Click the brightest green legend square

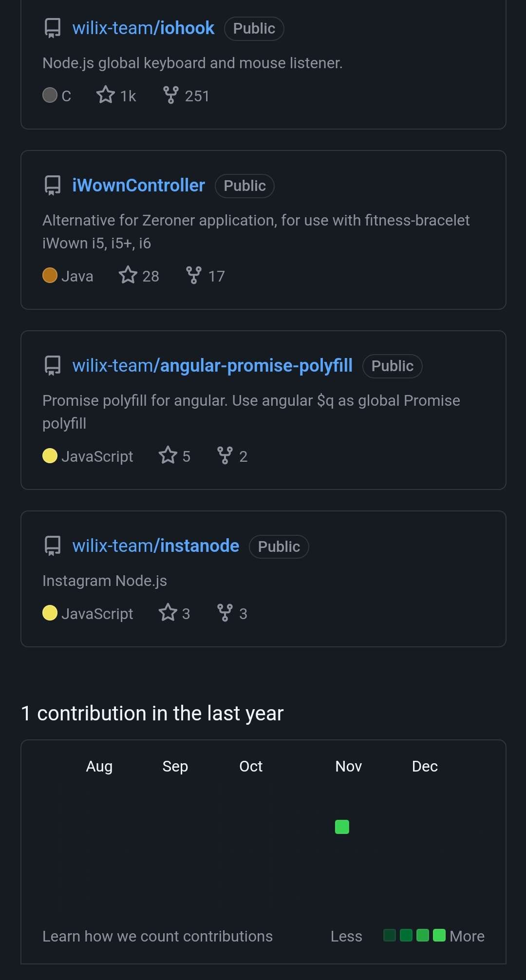(x=439, y=935)
